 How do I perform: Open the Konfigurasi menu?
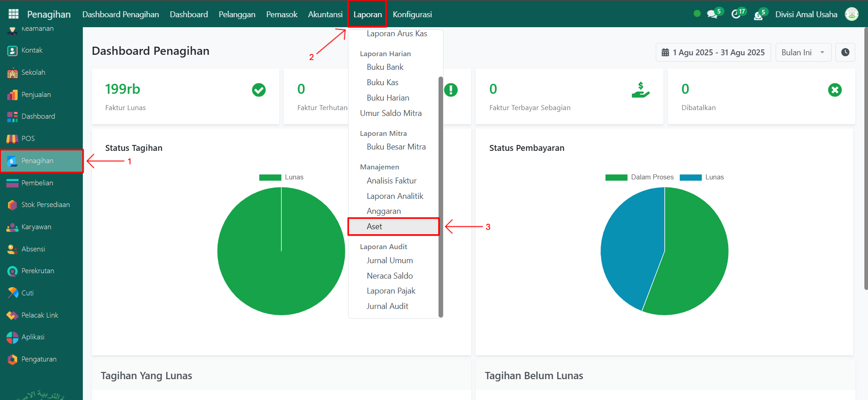click(x=412, y=14)
